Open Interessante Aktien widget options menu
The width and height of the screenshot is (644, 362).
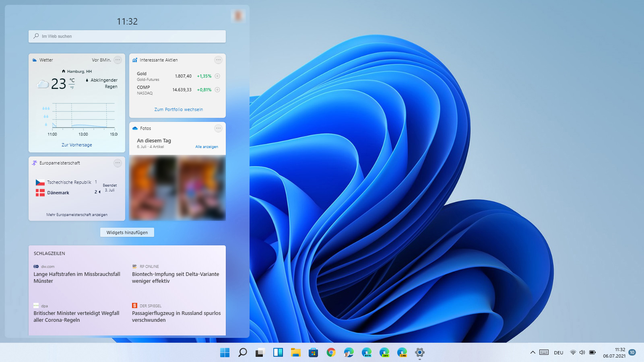point(218,60)
